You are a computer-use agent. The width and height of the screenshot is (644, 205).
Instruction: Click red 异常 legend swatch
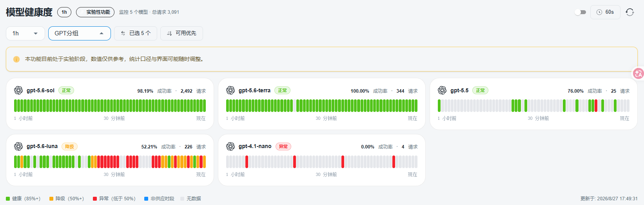95,199
